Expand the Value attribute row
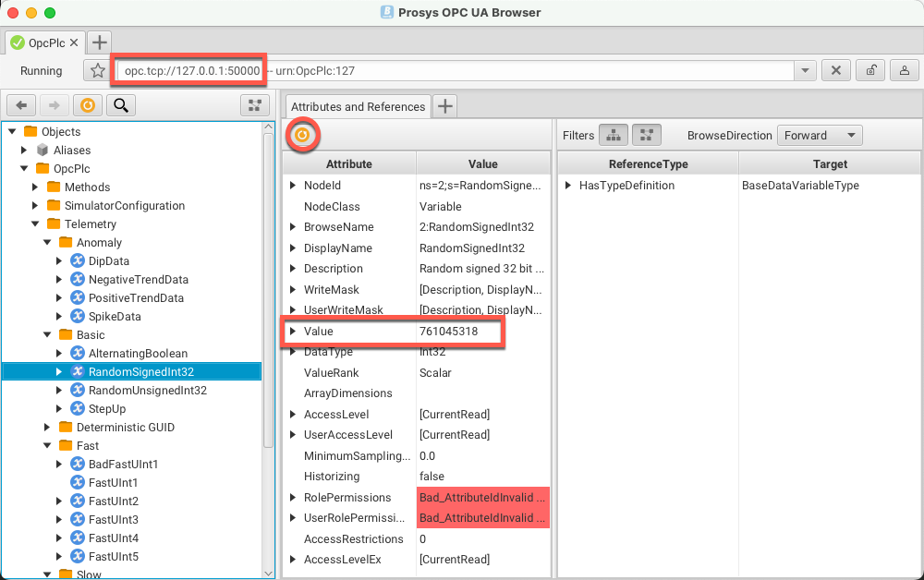The image size is (924, 580). [293, 331]
